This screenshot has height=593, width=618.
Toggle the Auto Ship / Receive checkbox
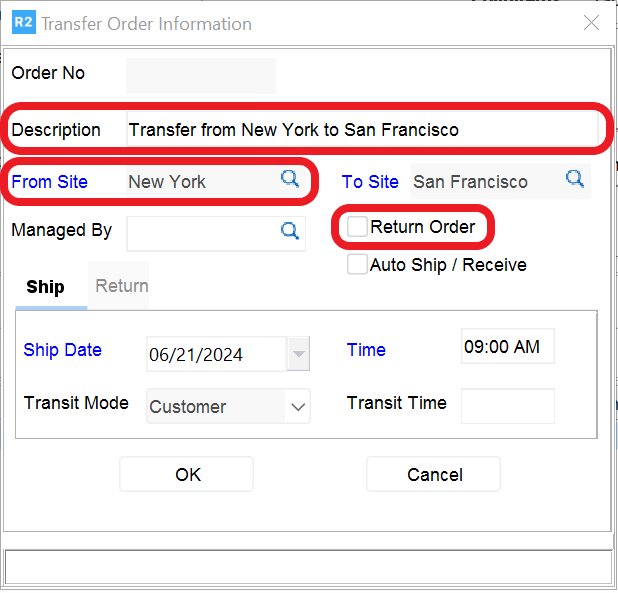(x=357, y=265)
